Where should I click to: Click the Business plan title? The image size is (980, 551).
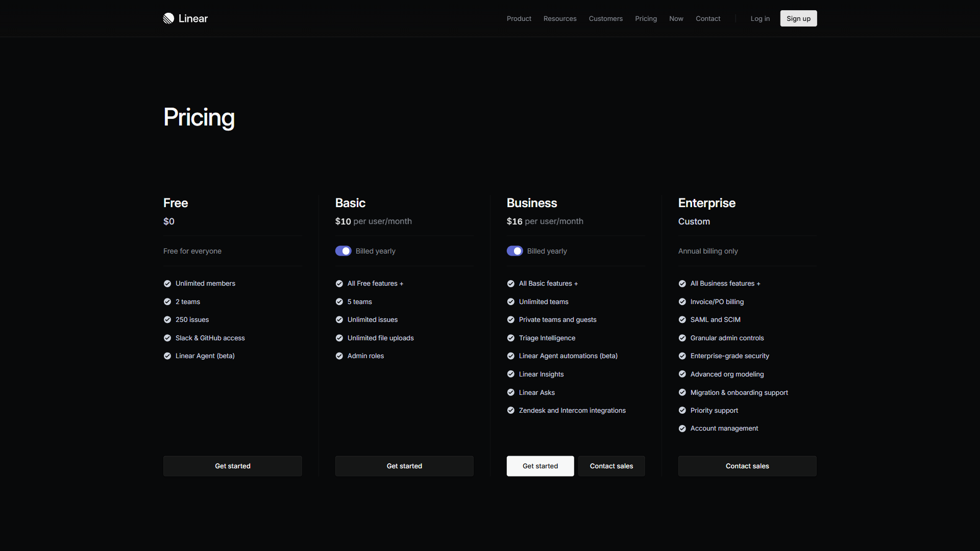click(x=532, y=203)
